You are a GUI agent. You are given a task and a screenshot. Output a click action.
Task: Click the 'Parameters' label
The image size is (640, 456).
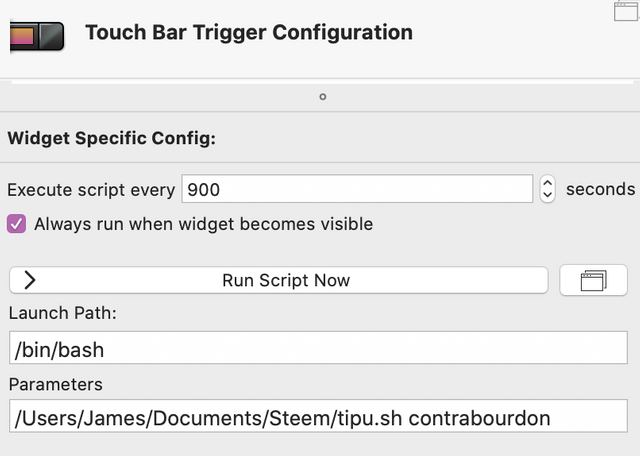point(56,384)
